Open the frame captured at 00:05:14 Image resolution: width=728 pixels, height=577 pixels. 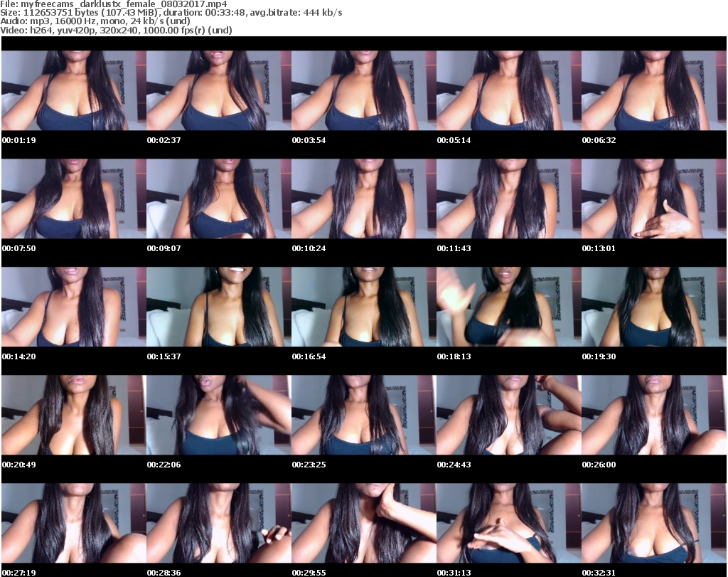click(509, 90)
